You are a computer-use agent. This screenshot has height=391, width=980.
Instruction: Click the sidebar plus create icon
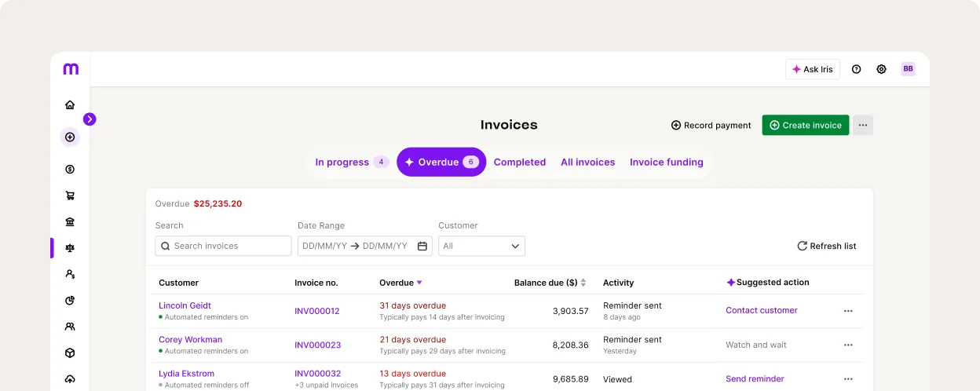(70, 137)
